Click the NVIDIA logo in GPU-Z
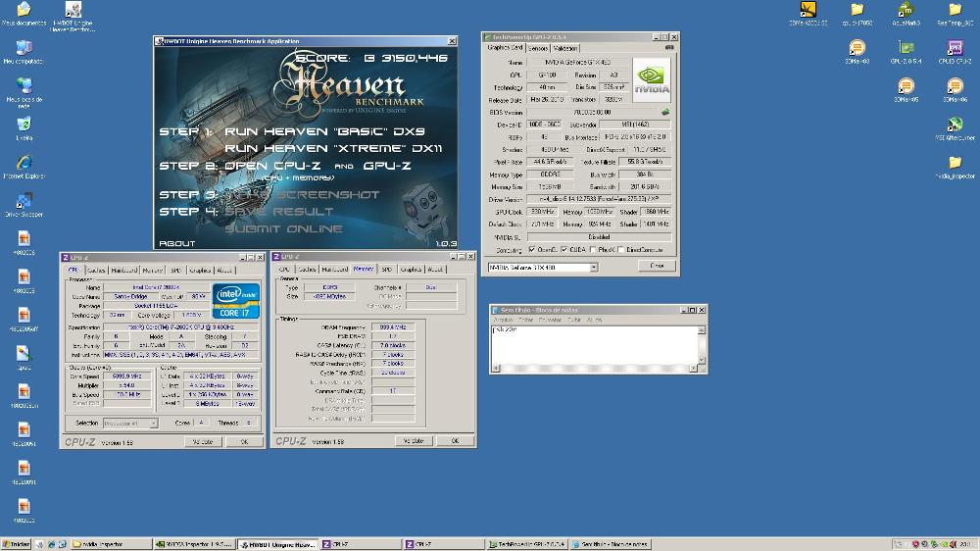This screenshot has height=551, width=980. pyautogui.click(x=652, y=80)
